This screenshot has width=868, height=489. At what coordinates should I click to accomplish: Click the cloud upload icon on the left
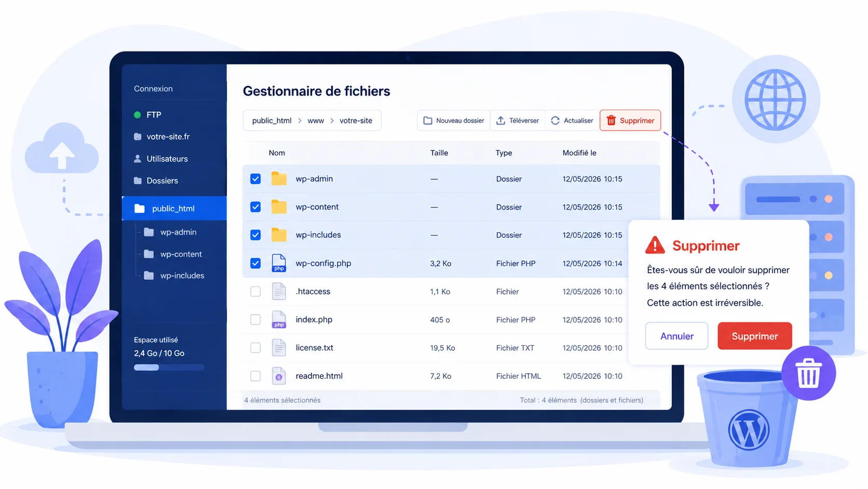pyautogui.click(x=62, y=148)
